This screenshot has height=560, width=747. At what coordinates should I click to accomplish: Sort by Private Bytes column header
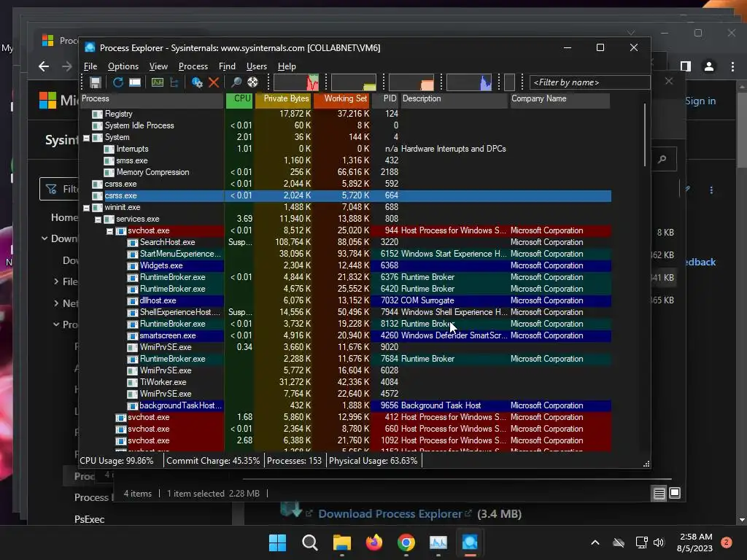283,99
